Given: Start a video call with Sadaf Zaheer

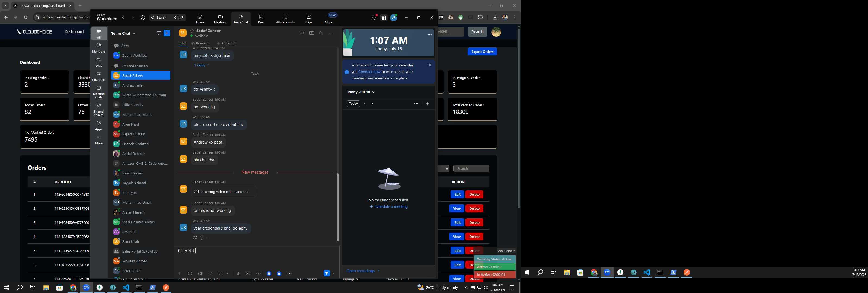Looking at the screenshot, I should pos(302,33).
